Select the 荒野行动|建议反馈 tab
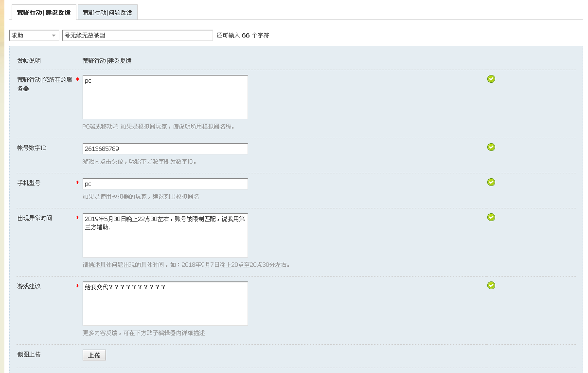 point(44,13)
